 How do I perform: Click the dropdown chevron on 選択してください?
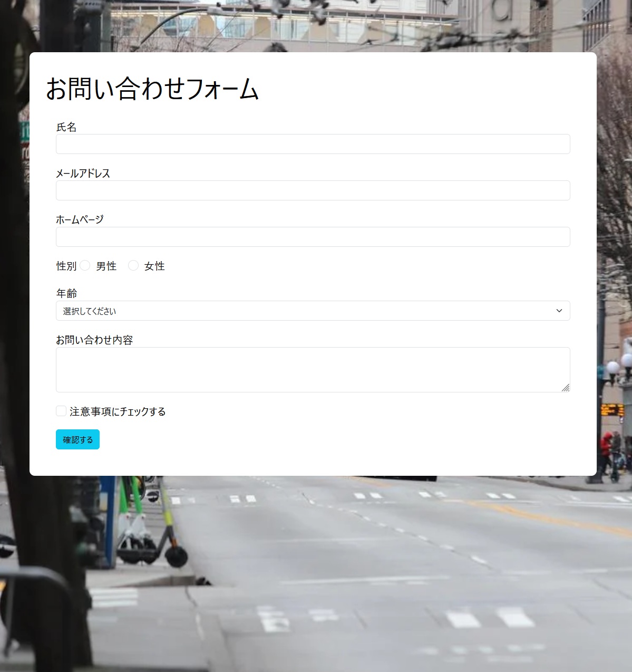tap(559, 311)
